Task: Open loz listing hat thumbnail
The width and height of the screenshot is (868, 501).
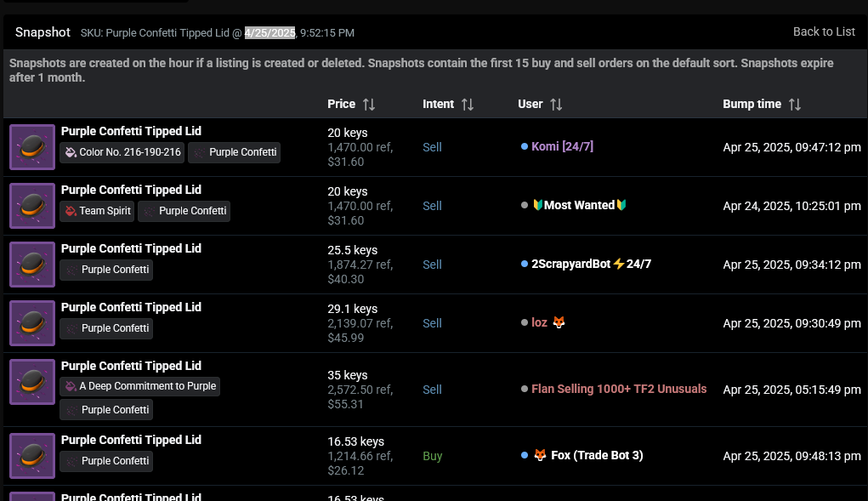Action: 32,323
